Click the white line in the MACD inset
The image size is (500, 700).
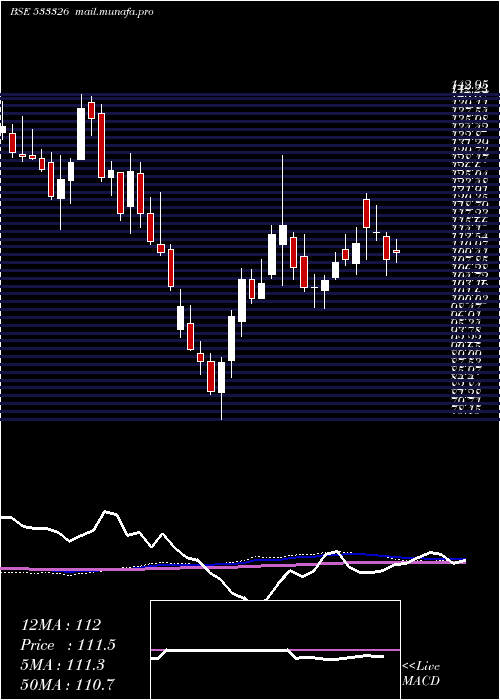coord(267,654)
